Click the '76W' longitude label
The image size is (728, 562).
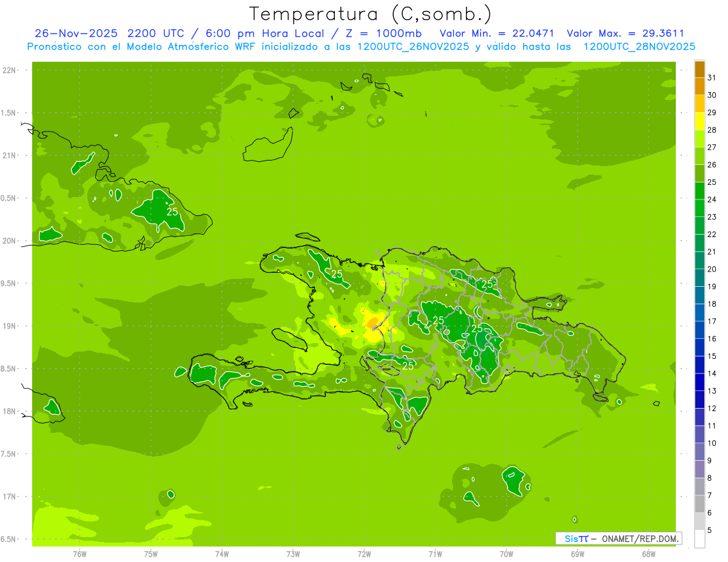pyautogui.click(x=79, y=554)
